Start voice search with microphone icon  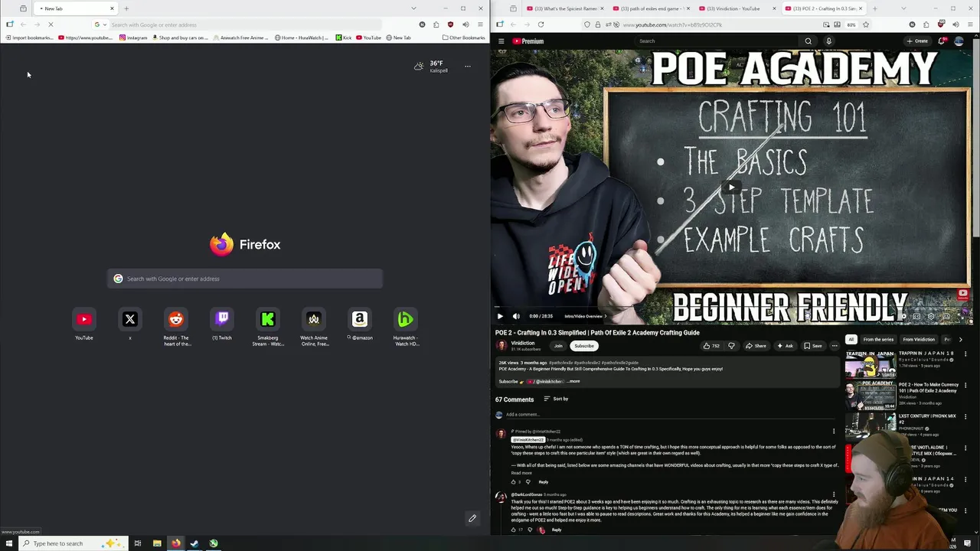828,41
